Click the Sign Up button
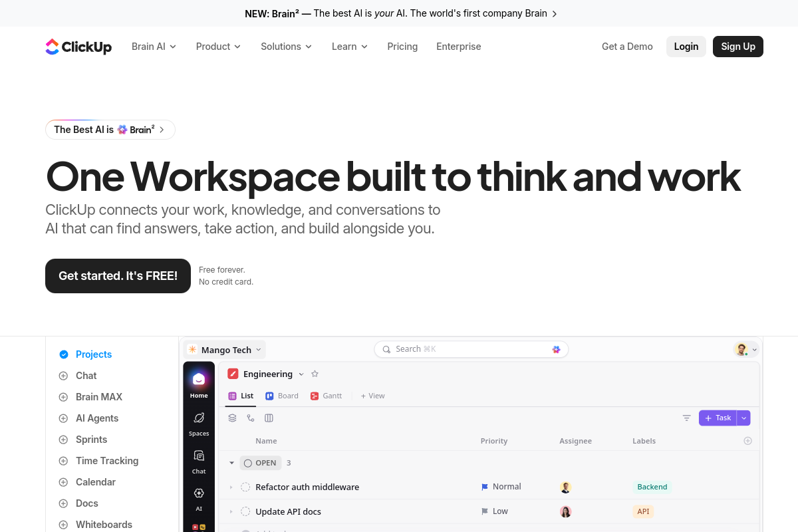 tap(738, 47)
